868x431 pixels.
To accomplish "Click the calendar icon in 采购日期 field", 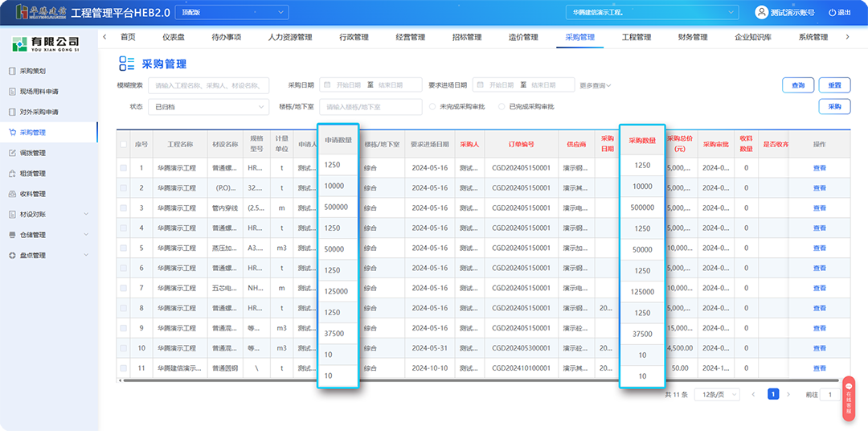I will pos(326,84).
